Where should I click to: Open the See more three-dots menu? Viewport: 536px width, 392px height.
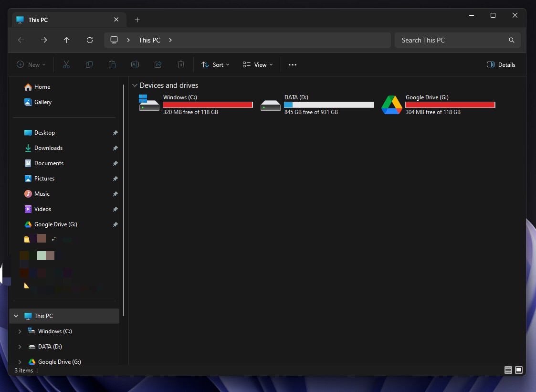click(x=292, y=64)
